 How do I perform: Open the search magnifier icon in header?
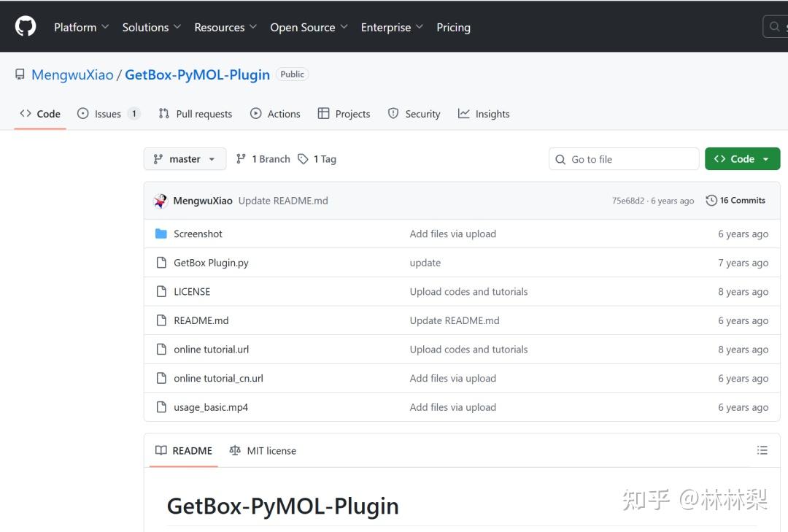[x=775, y=27]
